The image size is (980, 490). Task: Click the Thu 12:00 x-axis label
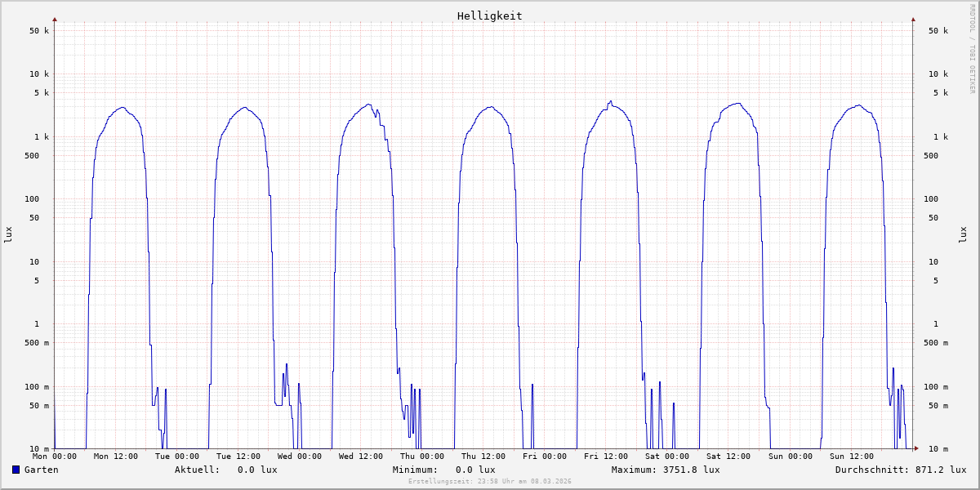click(483, 457)
